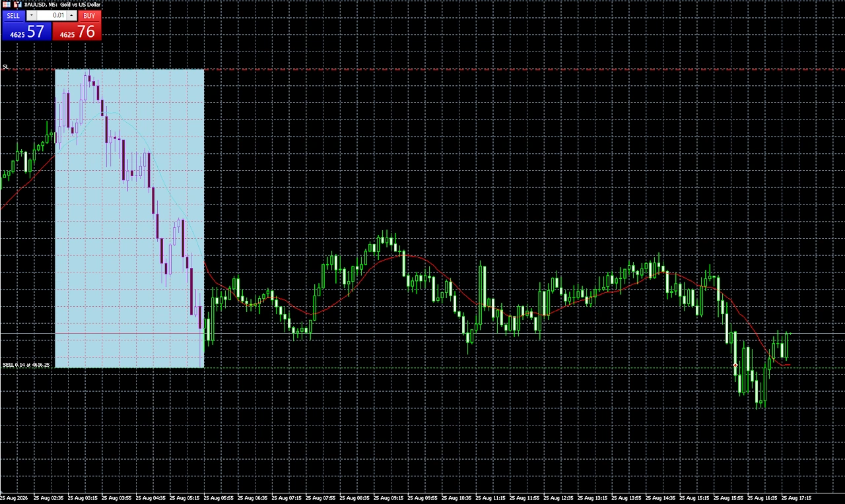Decrease lot volume with the down arrow
Viewport: 845px width, 504px height.
31,15
